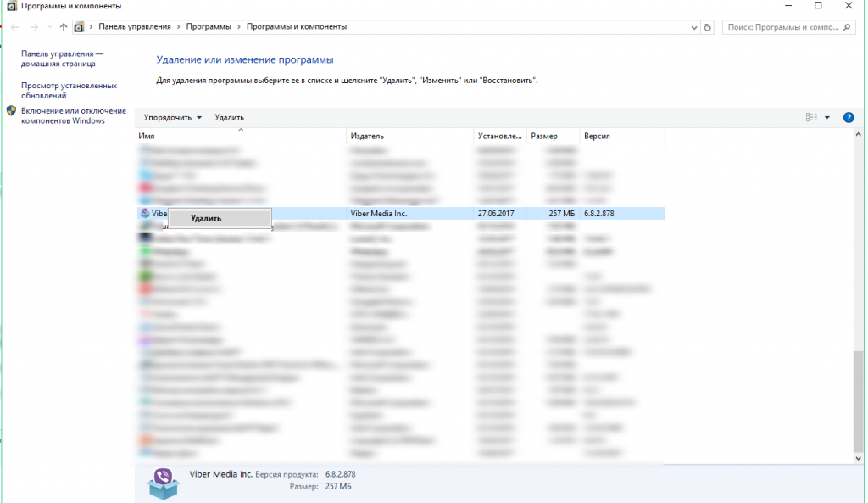The height and width of the screenshot is (503, 868).
Task: Click the Forward navigation arrow
Action: click(34, 27)
